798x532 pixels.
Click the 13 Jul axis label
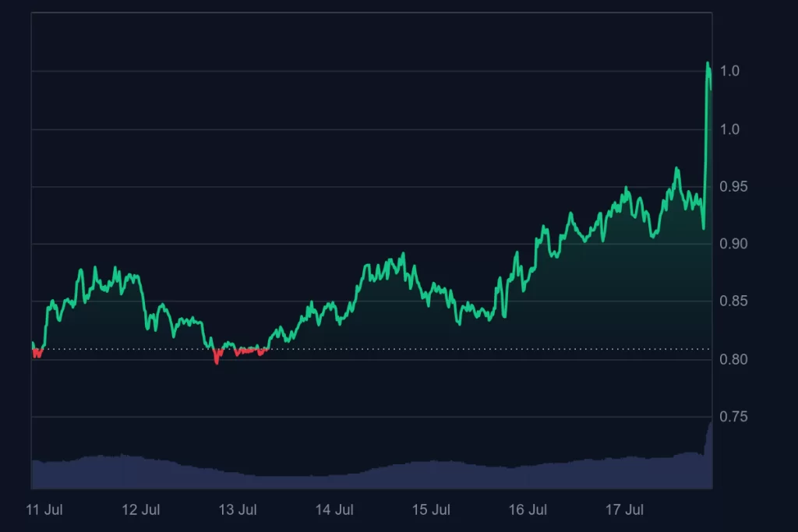tap(238, 510)
